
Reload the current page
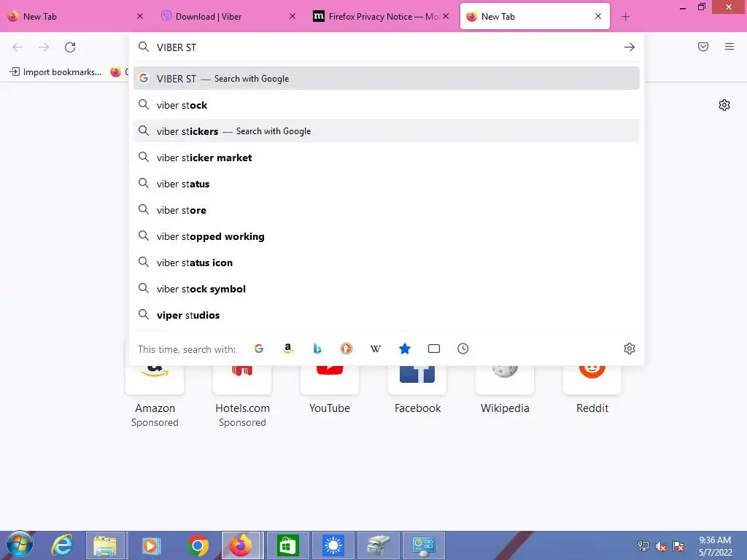70,47
